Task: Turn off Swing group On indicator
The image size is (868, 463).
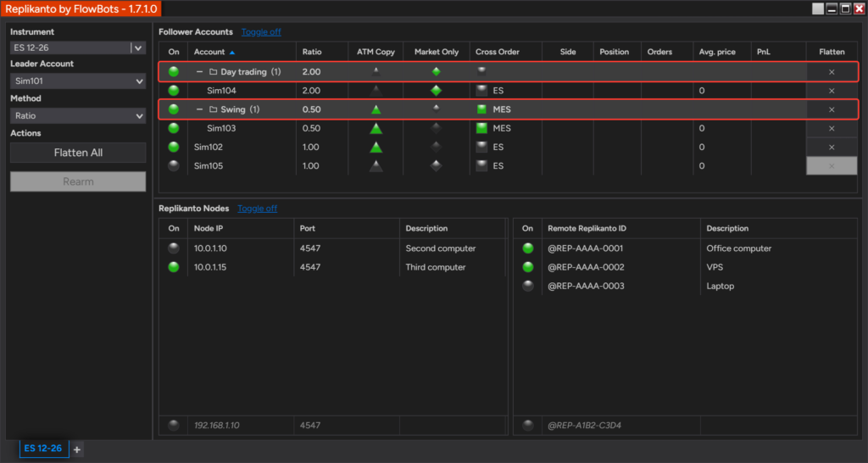Action: click(174, 109)
